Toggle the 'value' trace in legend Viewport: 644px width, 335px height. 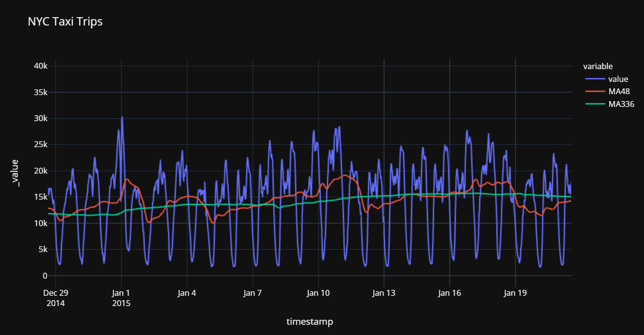pos(607,79)
